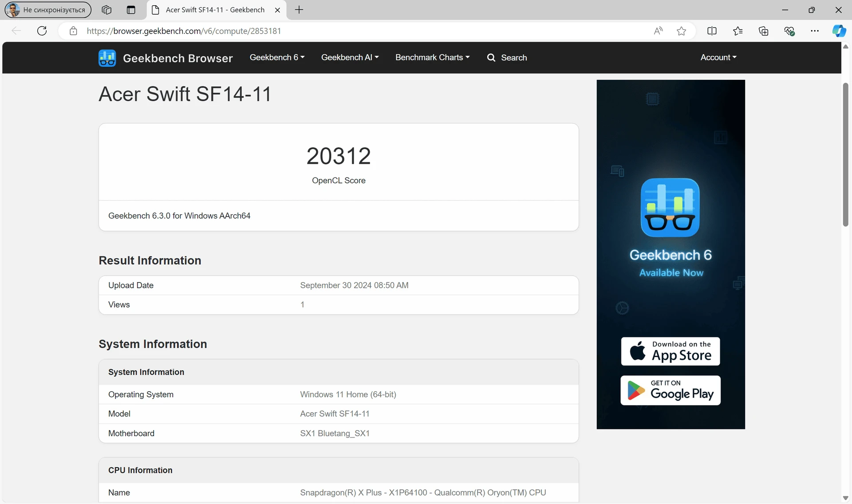Click the Get it on Google Play badge
This screenshot has height=504, width=852.
[x=670, y=390]
